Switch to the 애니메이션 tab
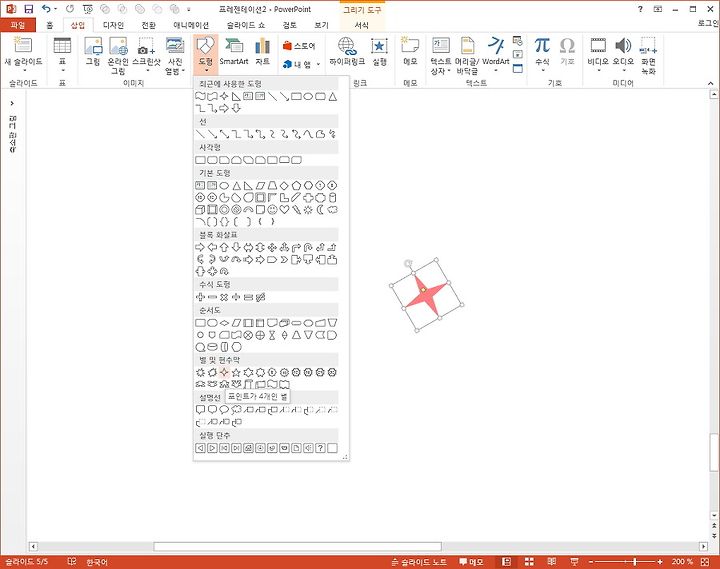This screenshot has width=720, height=569. 191,25
